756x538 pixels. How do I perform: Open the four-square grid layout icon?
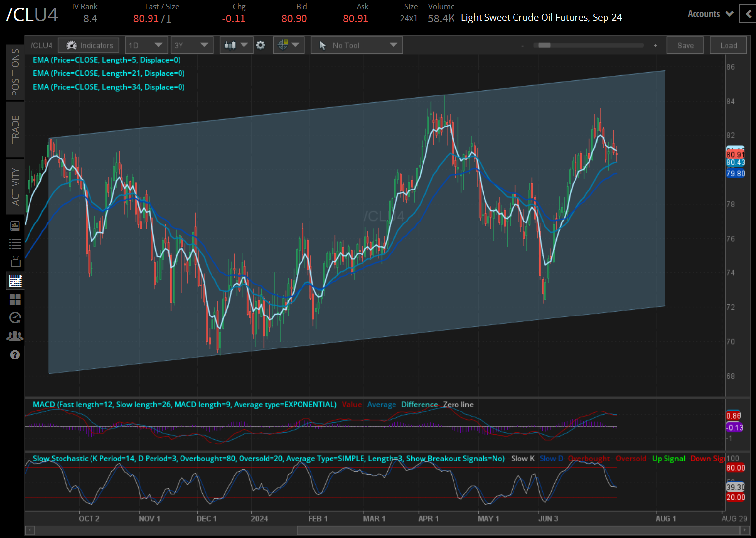[15, 300]
